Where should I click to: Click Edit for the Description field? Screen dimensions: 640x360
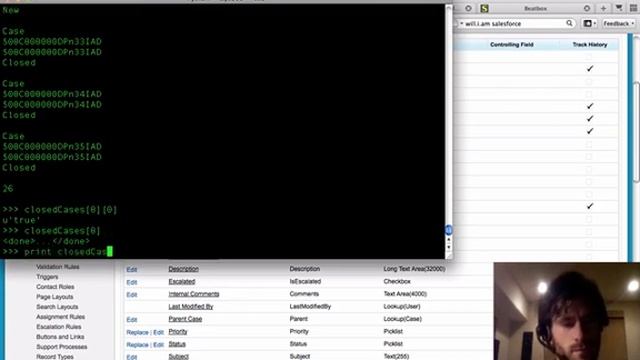coord(131,269)
